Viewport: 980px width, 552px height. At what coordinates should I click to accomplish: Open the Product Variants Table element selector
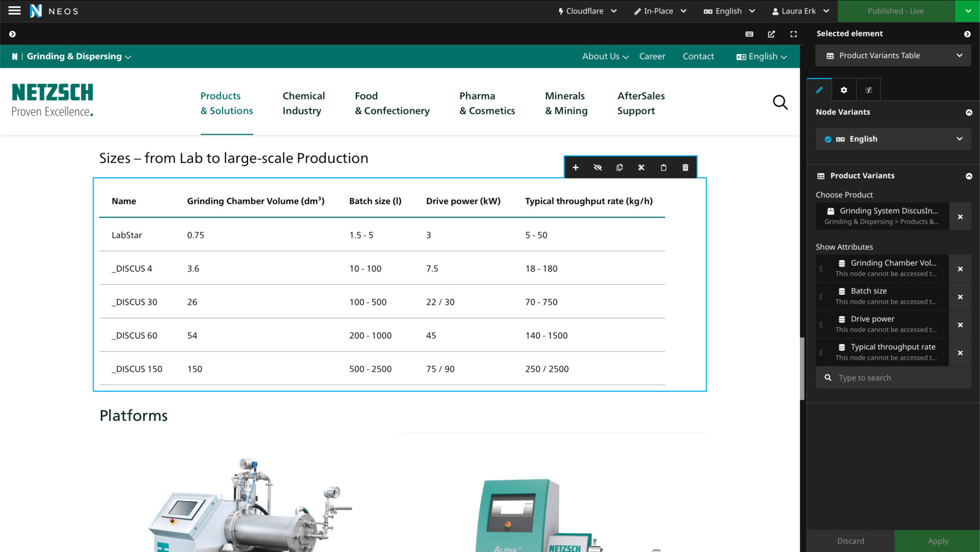(893, 56)
